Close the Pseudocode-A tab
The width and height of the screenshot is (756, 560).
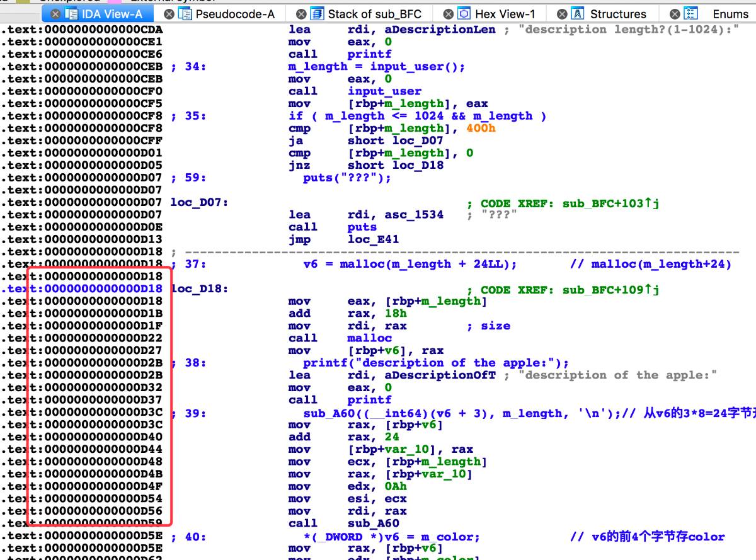(169, 14)
